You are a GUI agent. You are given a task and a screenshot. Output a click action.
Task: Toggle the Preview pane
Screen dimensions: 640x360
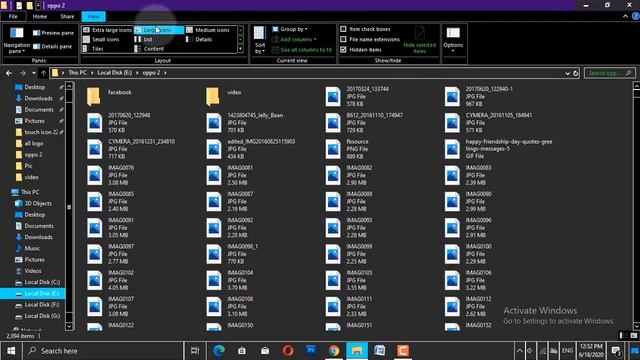click(53, 33)
